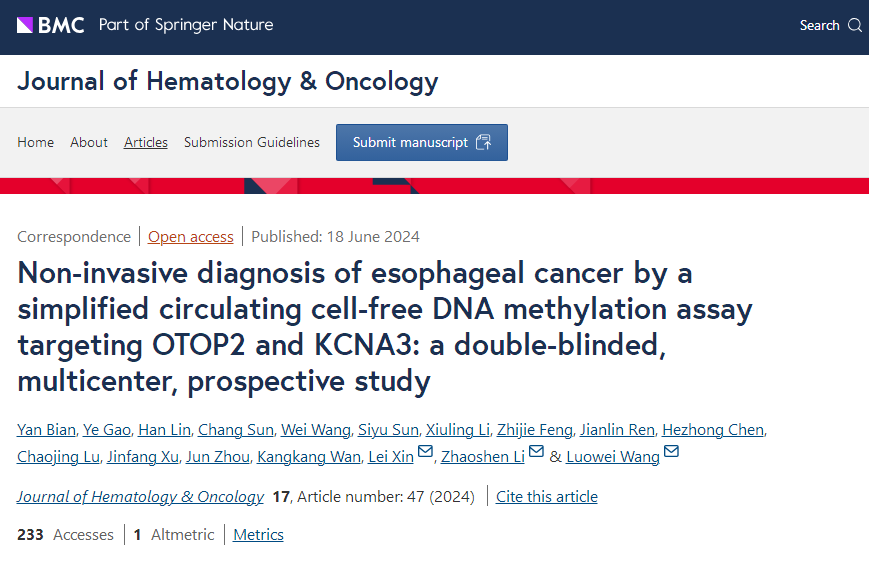Click envelope icon next to Zhaoshen Li
The height and width of the screenshot is (570, 869).
click(536, 453)
